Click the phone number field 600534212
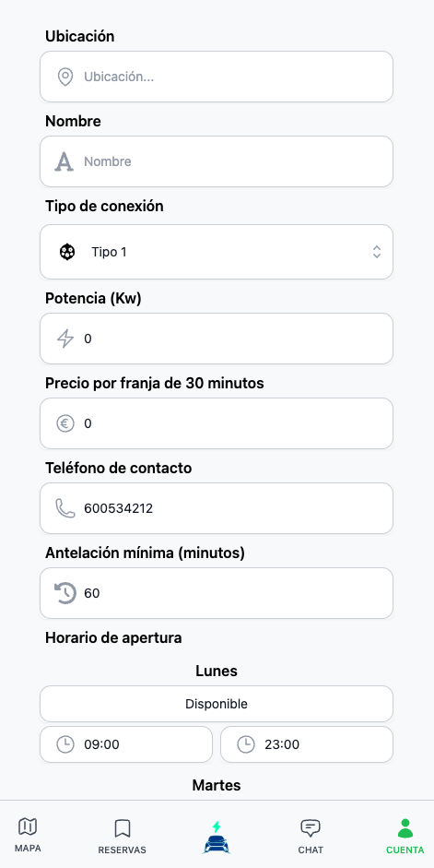434x868 pixels. [217, 508]
